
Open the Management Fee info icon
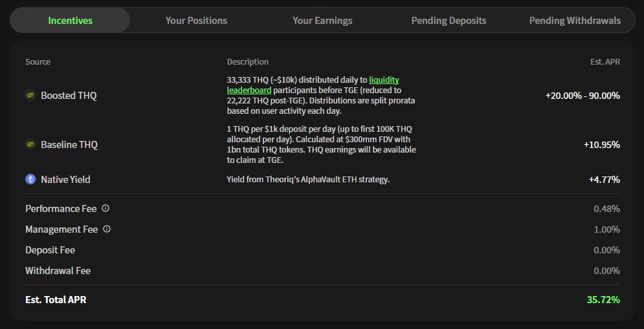coord(107,229)
